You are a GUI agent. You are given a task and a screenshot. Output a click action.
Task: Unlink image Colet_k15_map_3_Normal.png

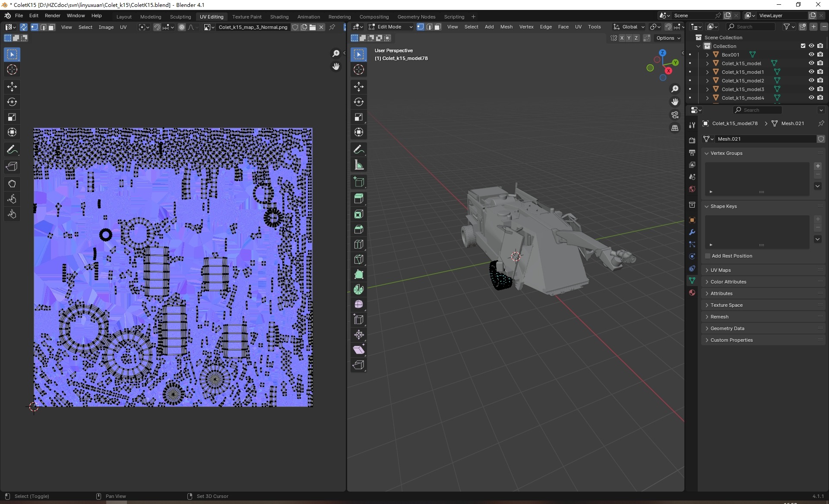[x=321, y=27]
